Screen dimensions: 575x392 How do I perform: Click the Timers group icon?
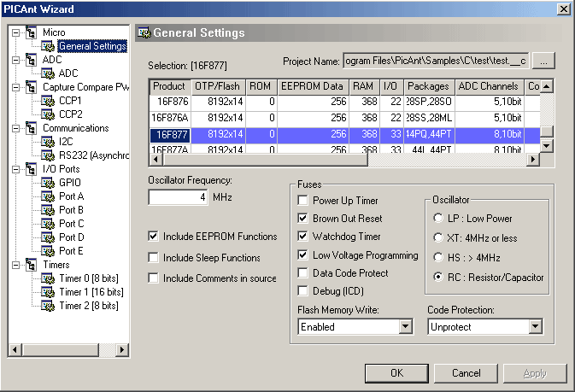coord(31,265)
